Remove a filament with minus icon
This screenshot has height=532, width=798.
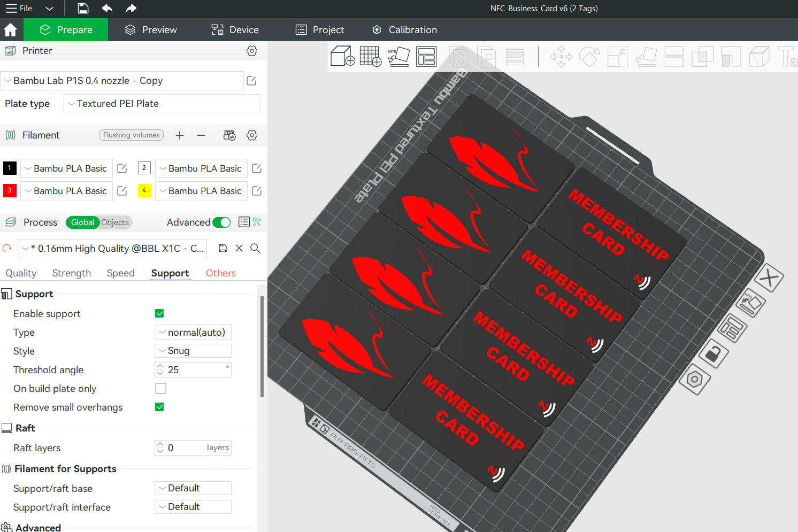point(201,135)
